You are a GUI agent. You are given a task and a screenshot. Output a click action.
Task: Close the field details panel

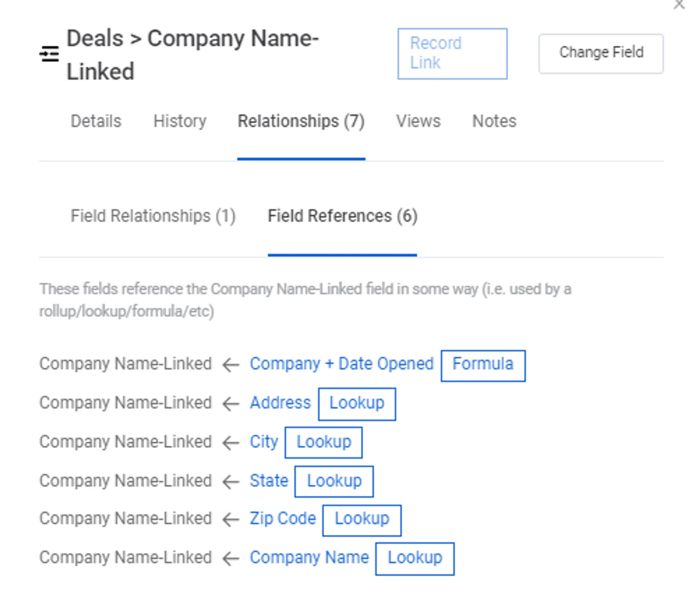[x=679, y=5]
